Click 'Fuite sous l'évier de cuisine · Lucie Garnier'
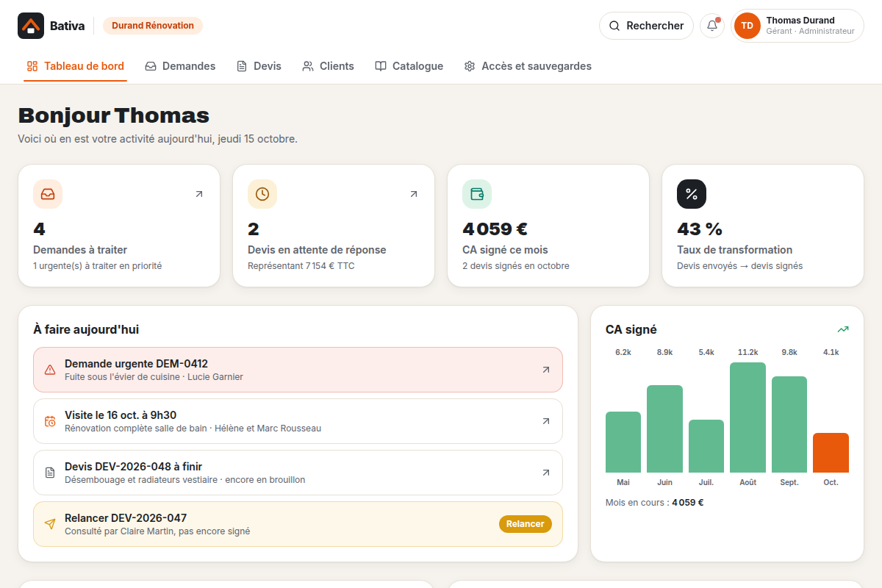 pos(154,376)
